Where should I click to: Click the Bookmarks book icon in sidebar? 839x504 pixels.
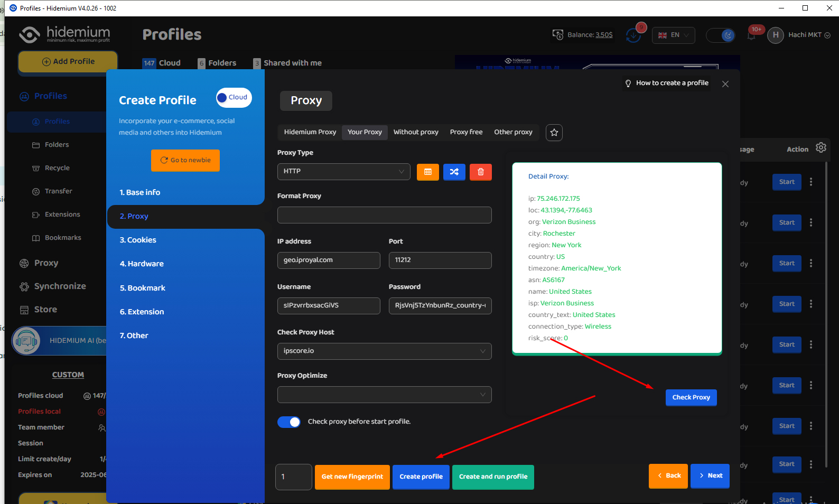tap(36, 238)
